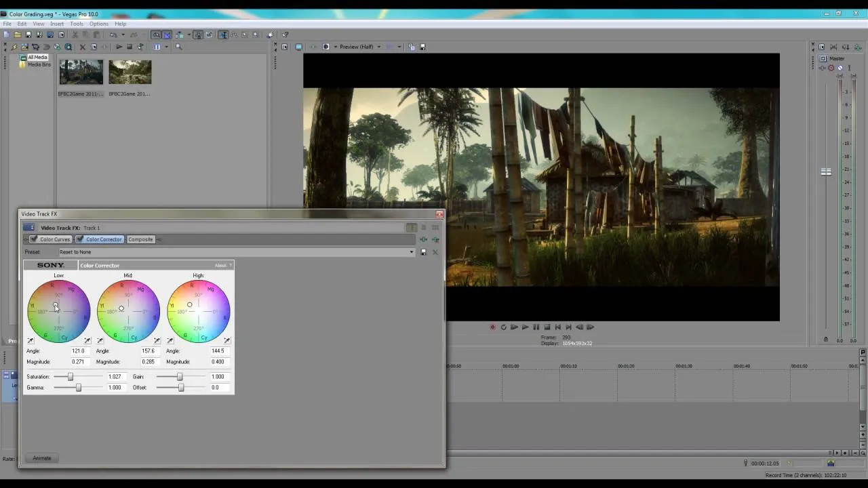Click the What's This help icon
868x488 pixels.
point(285,35)
